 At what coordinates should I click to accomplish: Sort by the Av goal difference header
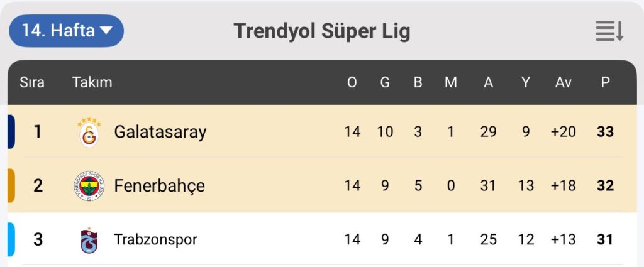tap(563, 82)
